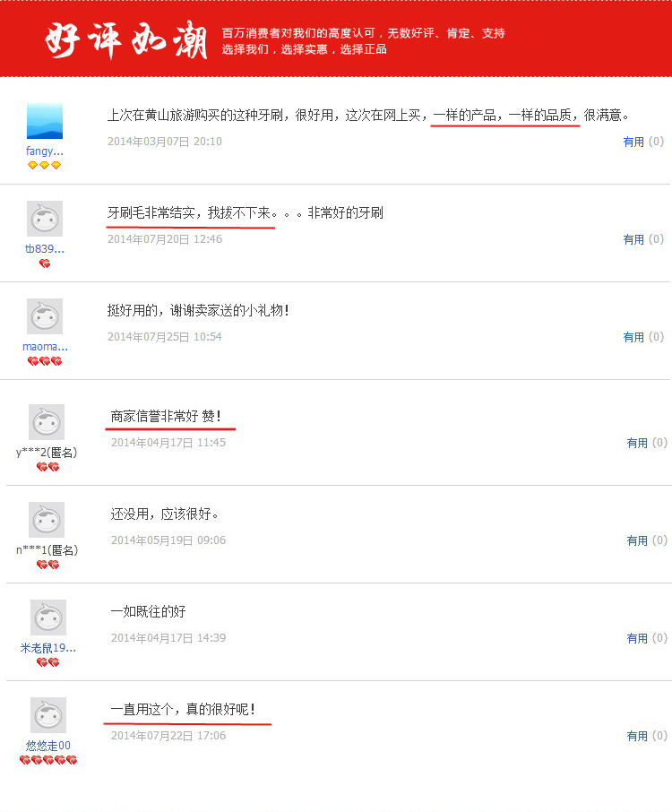Click the hearts rating under 米老鼠19...

pyautogui.click(x=48, y=662)
